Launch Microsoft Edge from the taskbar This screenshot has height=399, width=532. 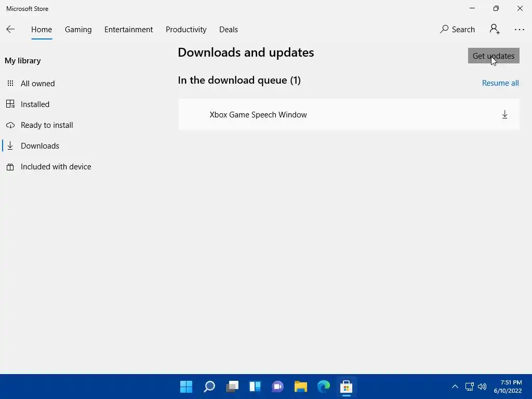(x=323, y=387)
